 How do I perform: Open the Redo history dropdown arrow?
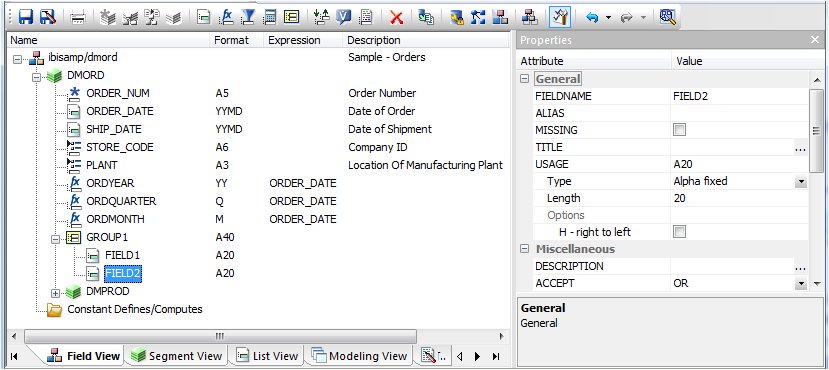[643, 18]
